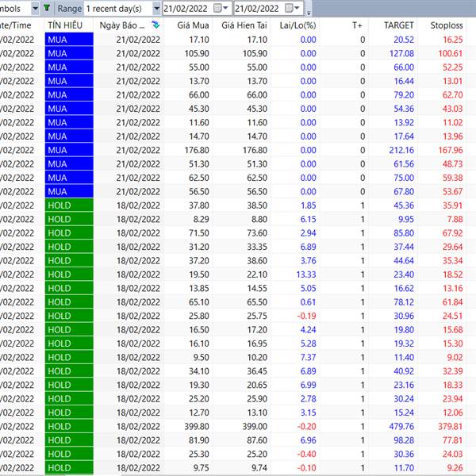Click the Lai/Lo value 7.37
Viewport: 476px width, 476px height.
(x=308, y=357)
